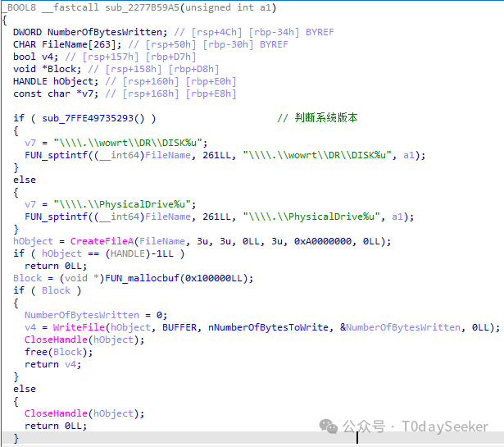Click the 0x100000LL allocation size
Image resolution: width=504 pixels, height=447 pixels.
coord(213,278)
